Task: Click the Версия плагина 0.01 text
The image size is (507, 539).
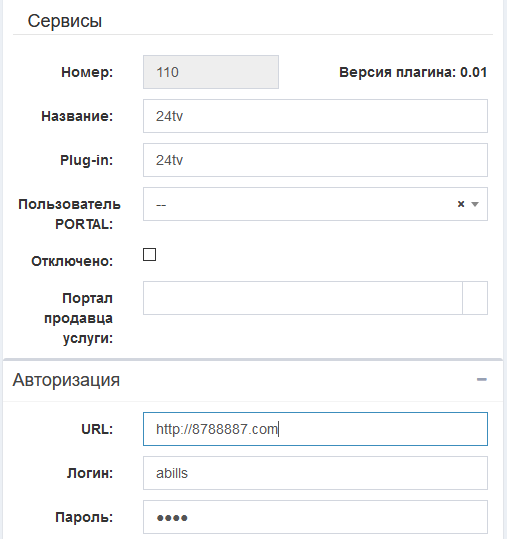Action: pos(413,72)
